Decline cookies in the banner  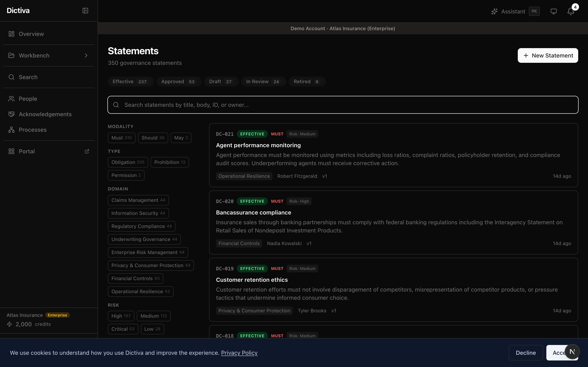pos(526,353)
